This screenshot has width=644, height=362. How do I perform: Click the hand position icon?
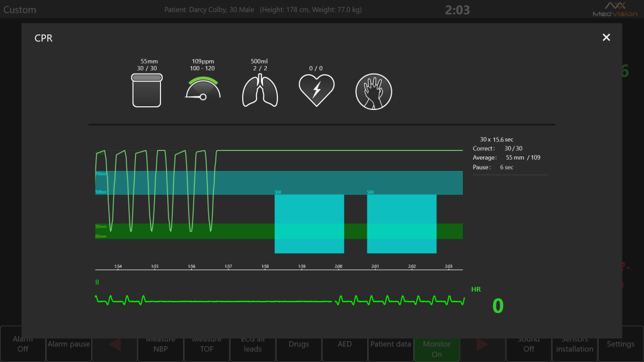point(374,92)
